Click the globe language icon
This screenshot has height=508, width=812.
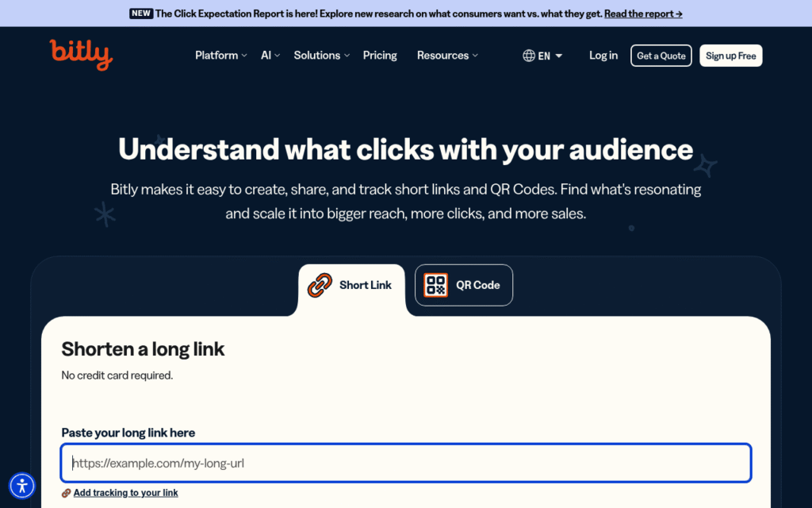tap(529, 56)
